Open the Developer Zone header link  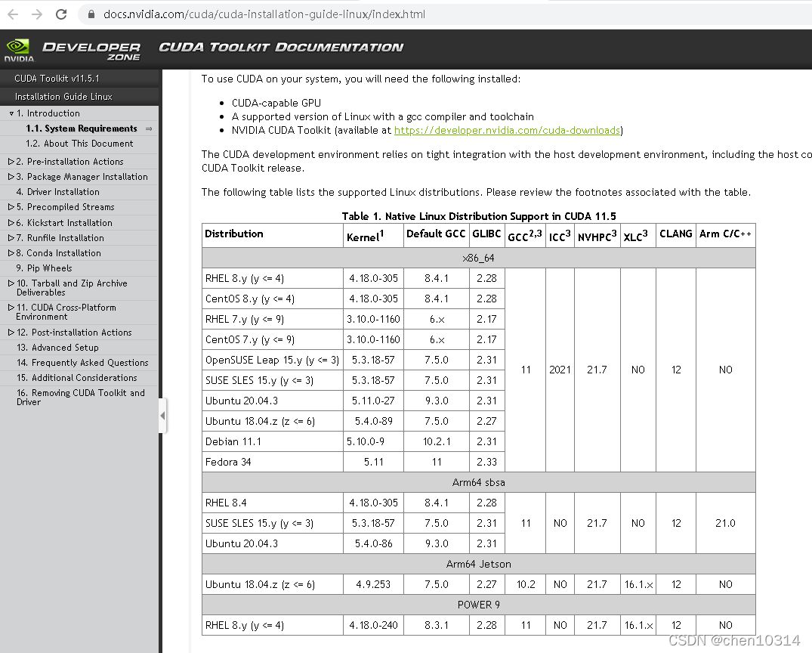(x=91, y=51)
